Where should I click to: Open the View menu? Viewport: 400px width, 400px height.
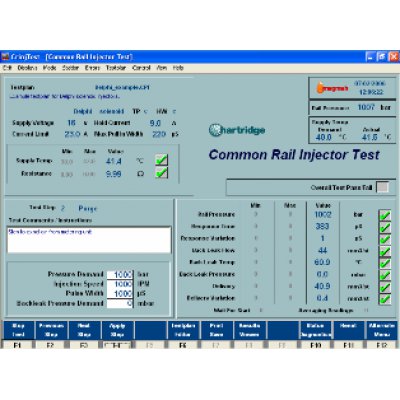(162, 68)
